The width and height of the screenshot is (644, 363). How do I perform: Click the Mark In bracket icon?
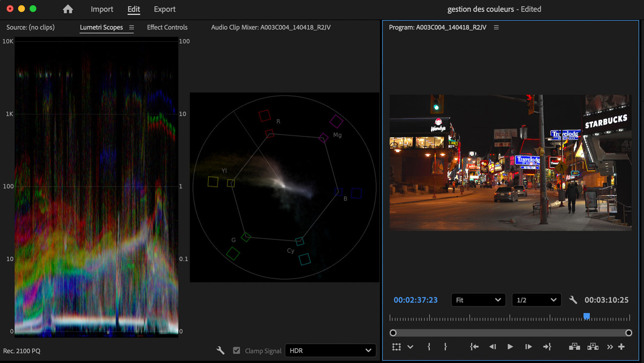pos(429,347)
